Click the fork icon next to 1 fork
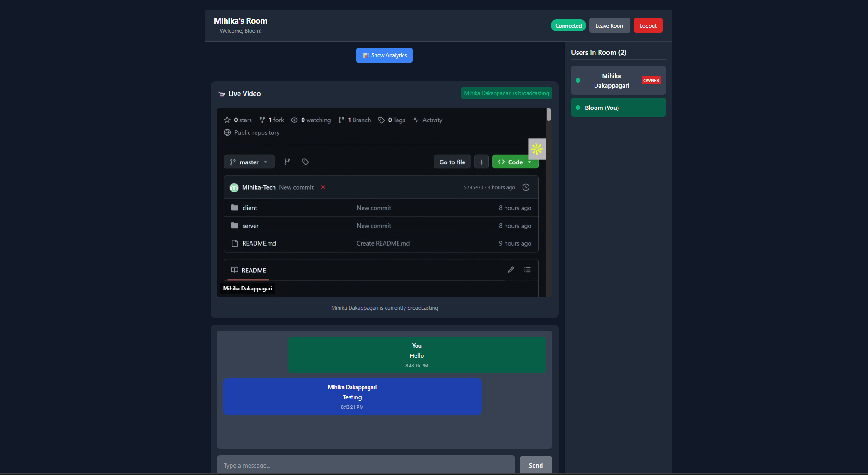This screenshot has height=475, width=868. (x=262, y=120)
